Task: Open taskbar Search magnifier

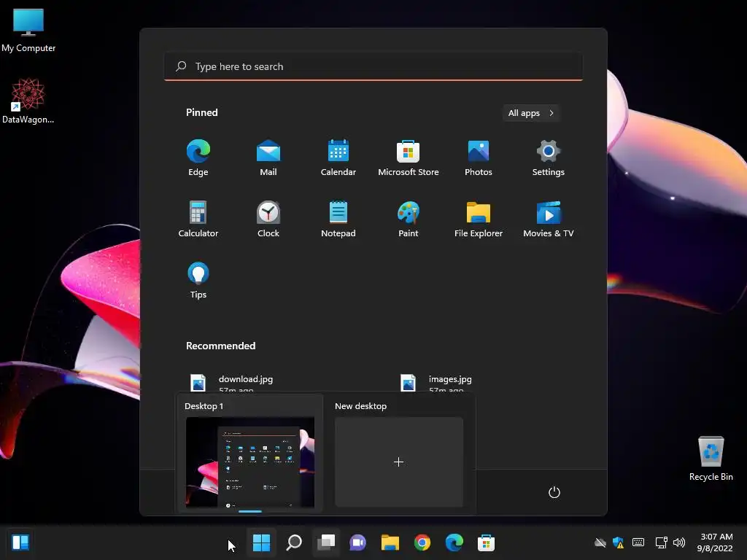Action: point(294,542)
